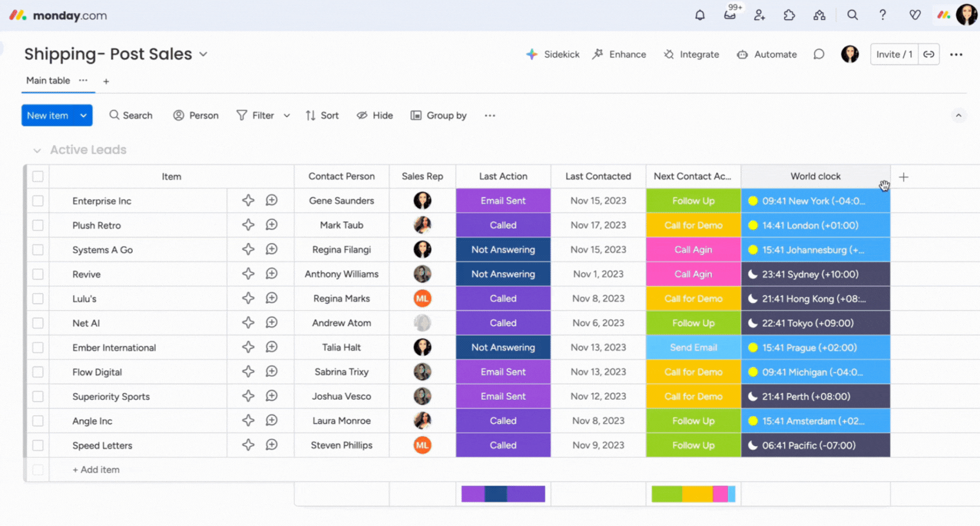Click the New item button
This screenshot has height=526, width=980.
pos(48,116)
